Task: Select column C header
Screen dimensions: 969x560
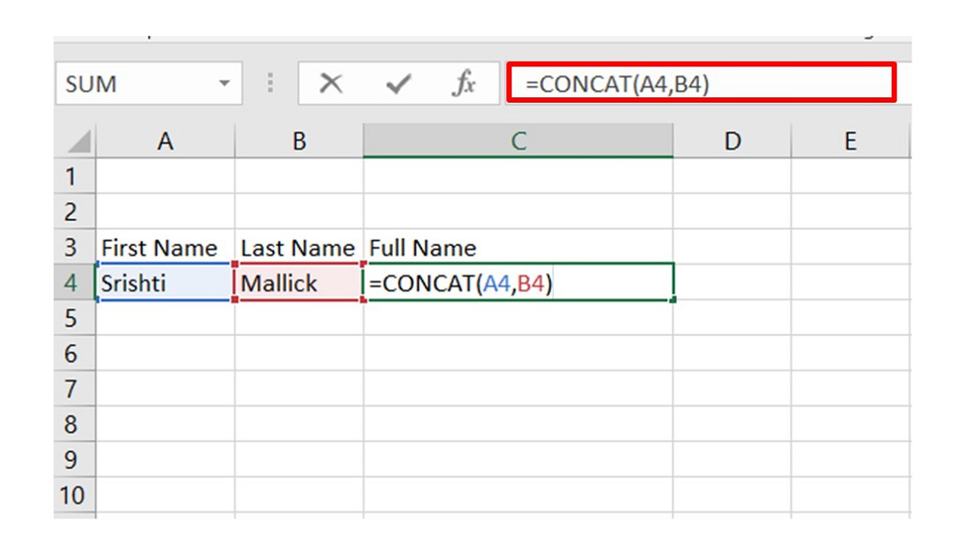Action: (x=518, y=142)
